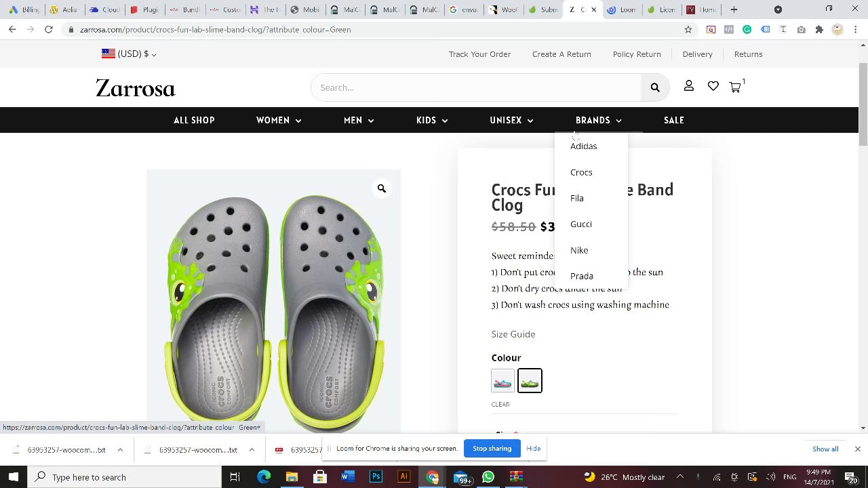This screenshot has width=868, height=488.
Task: Open the shopping cart icon
Action: [x=735, y=87]
